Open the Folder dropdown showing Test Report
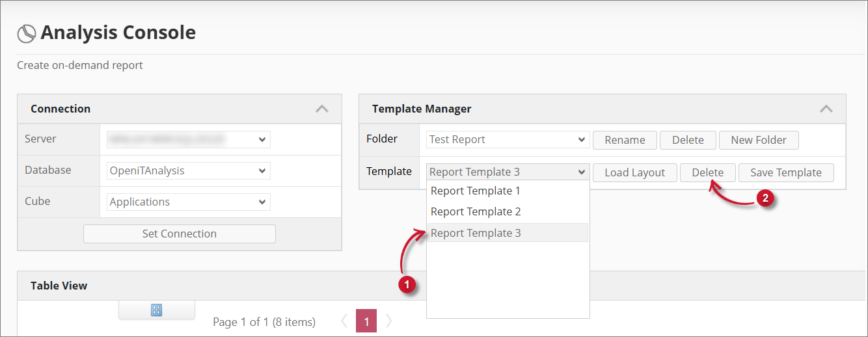This screenshot has height=337, width=868. point(508,140)
